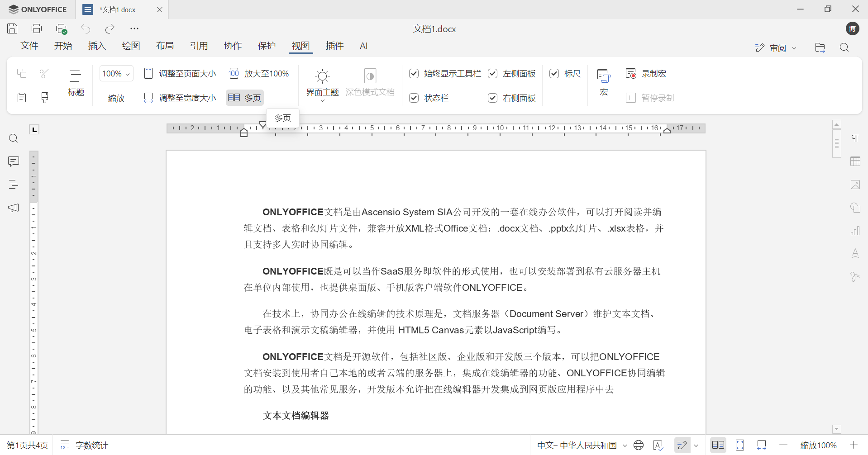Switch to the 插件 ribbon tab
868x455 pixels.
coord(335,46)
